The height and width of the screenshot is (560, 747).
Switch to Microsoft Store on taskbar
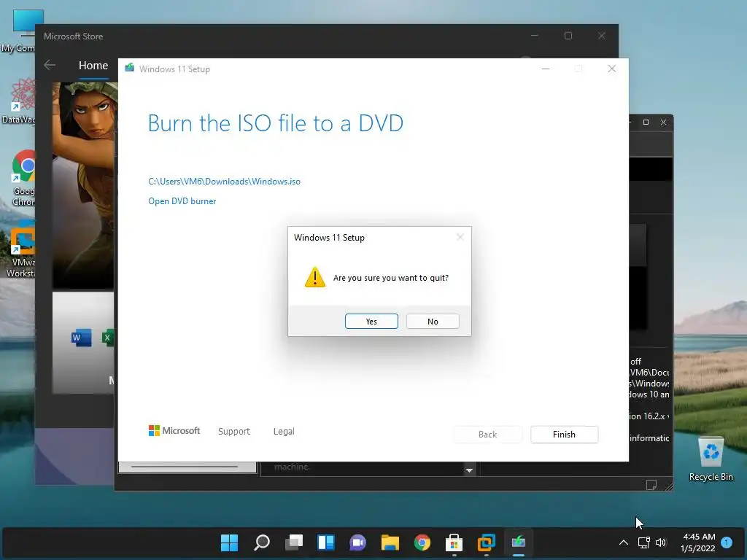pos(454,542)
